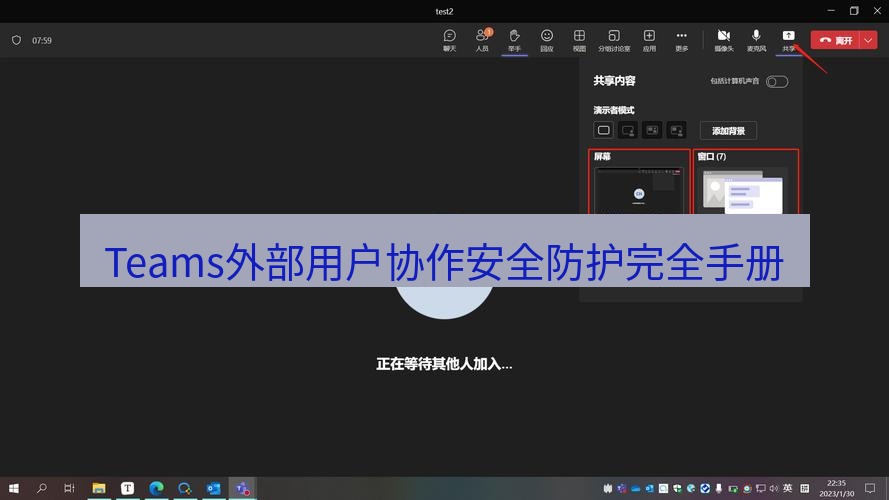
Task: Open the 应用 apps button
Action: pos(649,40)
